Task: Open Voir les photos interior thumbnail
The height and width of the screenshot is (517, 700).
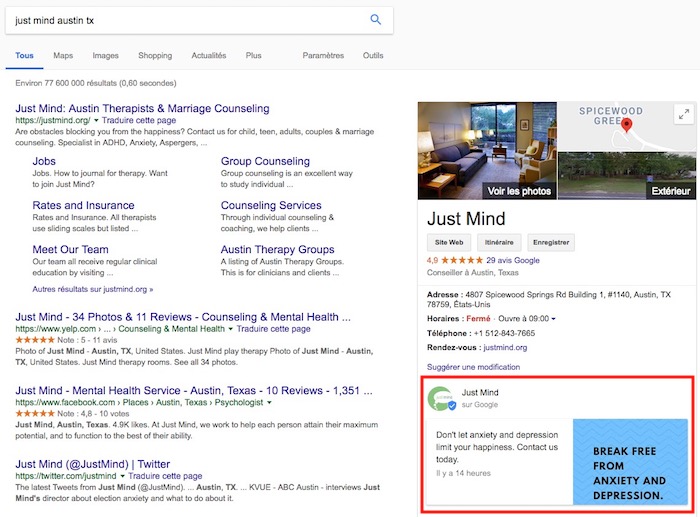Action: click(x=487, y=150)
